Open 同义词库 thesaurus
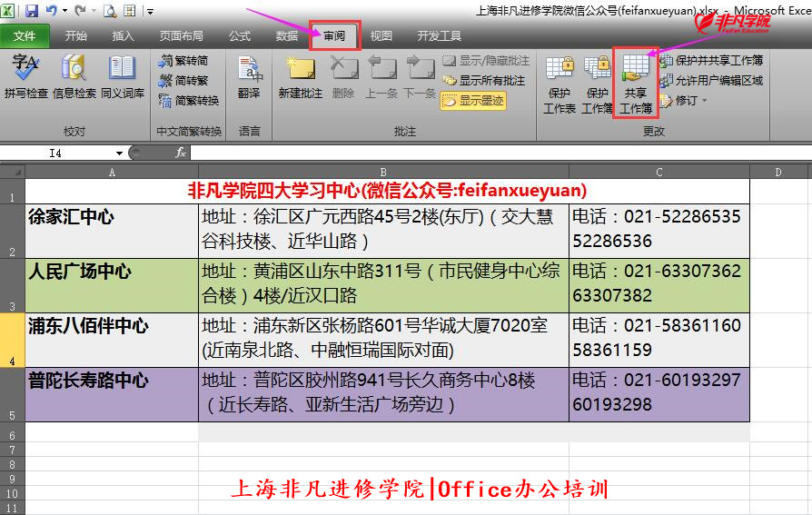Viewport: 812px width, 515px height. (x=123, y=76)
